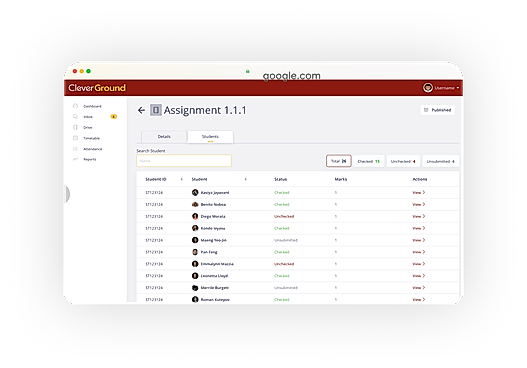Open Attendance in the sidebar
This screenshot has width=527, height=368.
pos(88,149)
